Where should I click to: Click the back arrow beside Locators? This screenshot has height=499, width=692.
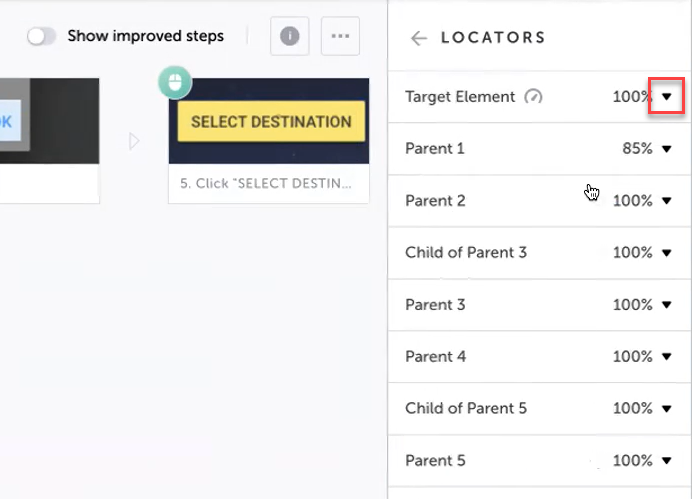[419, 38]
